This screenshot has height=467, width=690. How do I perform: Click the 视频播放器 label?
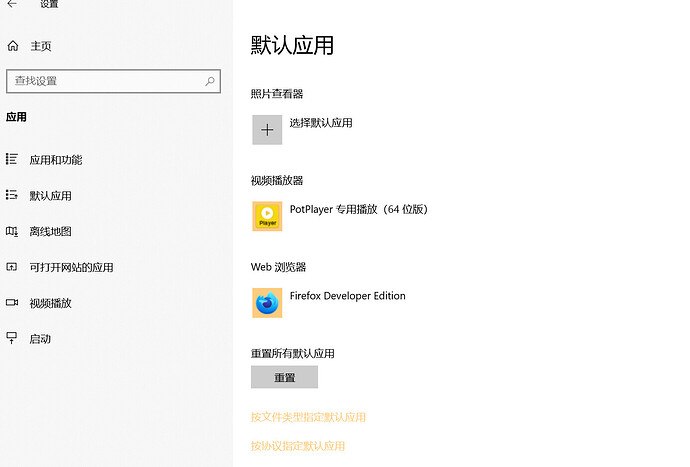coord(277,180)
